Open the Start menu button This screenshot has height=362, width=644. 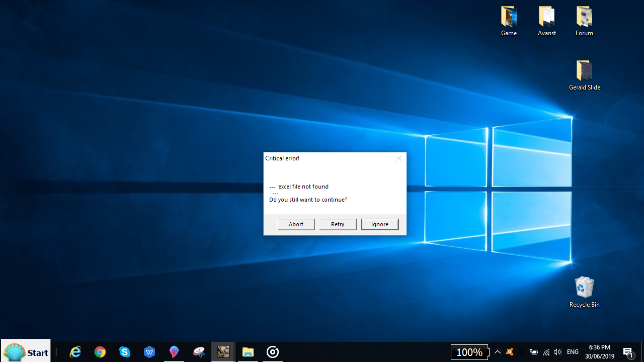point(26,352)
